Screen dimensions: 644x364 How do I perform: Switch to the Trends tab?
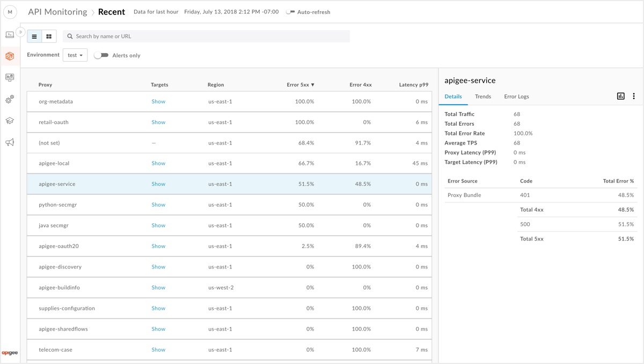[482, 97]
